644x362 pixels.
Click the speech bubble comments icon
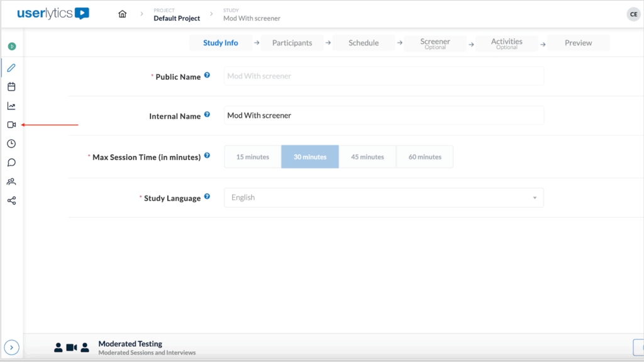click(x=11, y=162)
